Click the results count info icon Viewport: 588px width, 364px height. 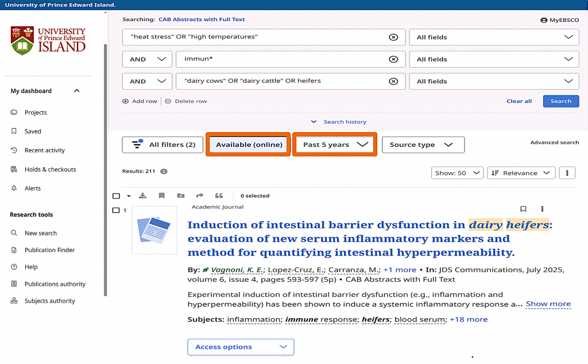[164, 172]
